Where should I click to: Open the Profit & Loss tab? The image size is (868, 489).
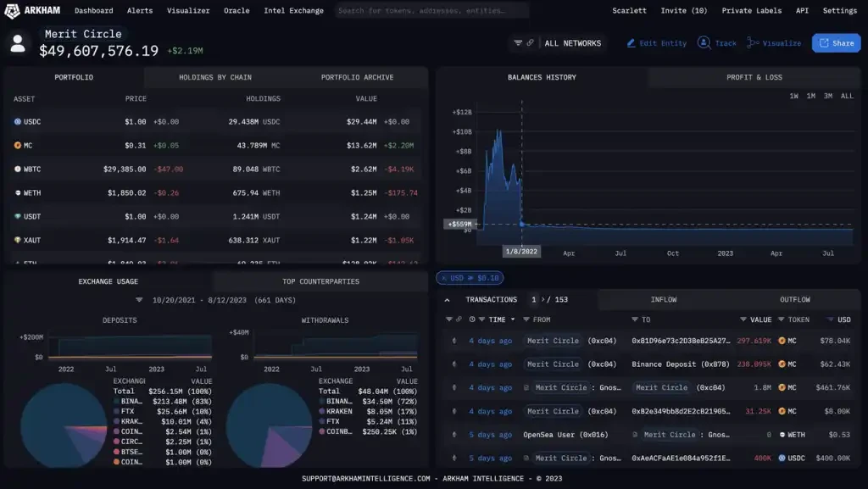(x=754, y=77)
